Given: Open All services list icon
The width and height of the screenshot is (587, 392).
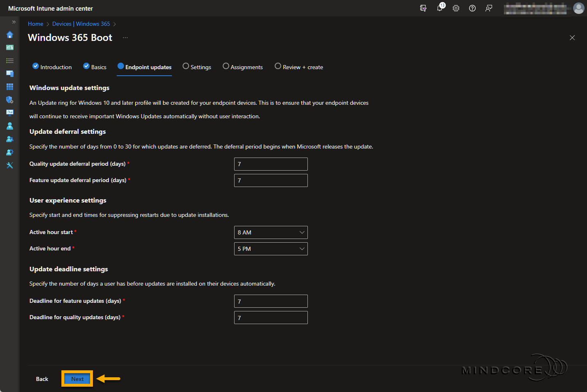Looking at the screenshot, I should pyautogui.click(x=10, y=61).
